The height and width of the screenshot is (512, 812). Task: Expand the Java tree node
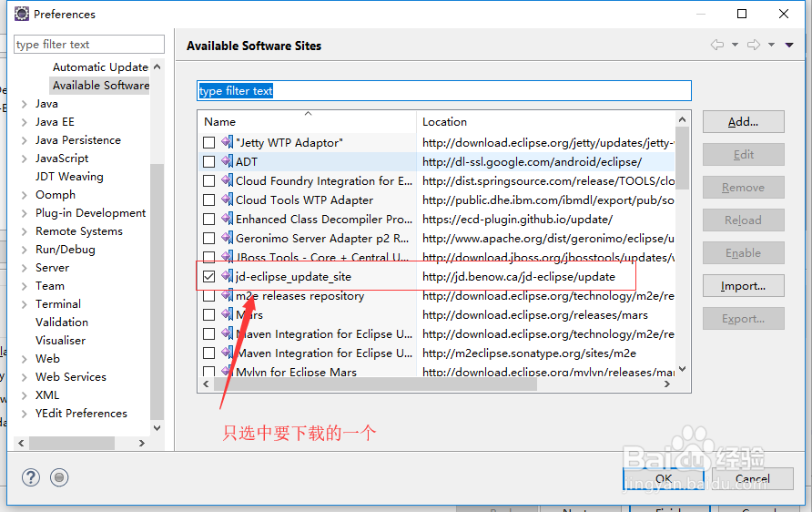pyautogui.click(x=24, y=104)
